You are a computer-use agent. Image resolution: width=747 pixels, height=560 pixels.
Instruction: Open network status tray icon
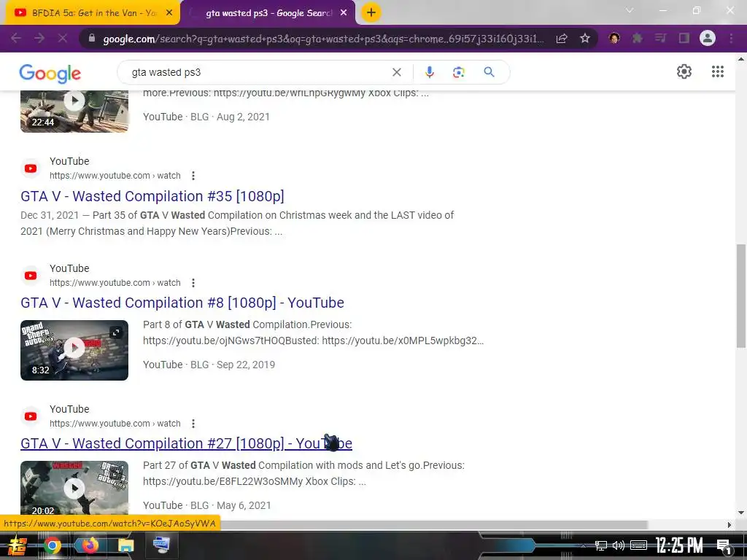pos(601,545)
